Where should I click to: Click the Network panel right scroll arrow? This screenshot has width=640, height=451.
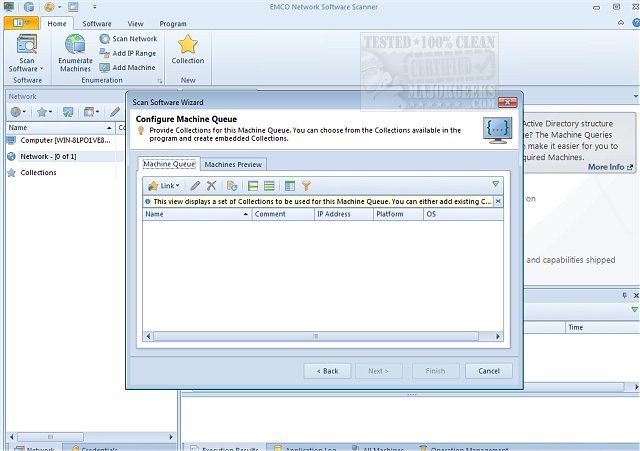coord(171,437)
